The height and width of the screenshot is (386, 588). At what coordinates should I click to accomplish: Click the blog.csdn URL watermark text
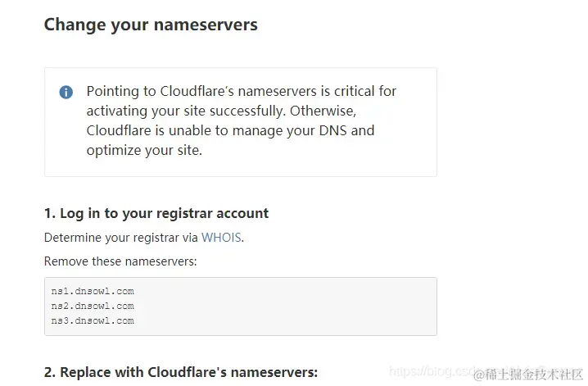click(x=432, y=371)
